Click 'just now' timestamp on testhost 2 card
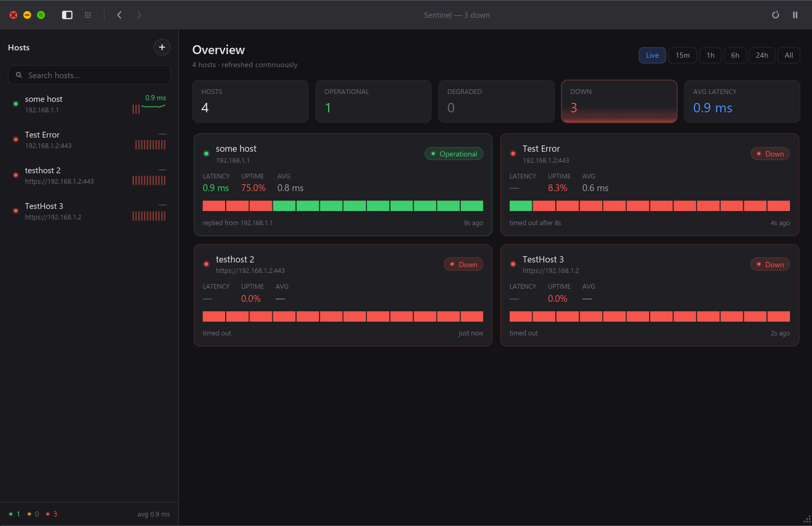 click(x=471, y=333)
